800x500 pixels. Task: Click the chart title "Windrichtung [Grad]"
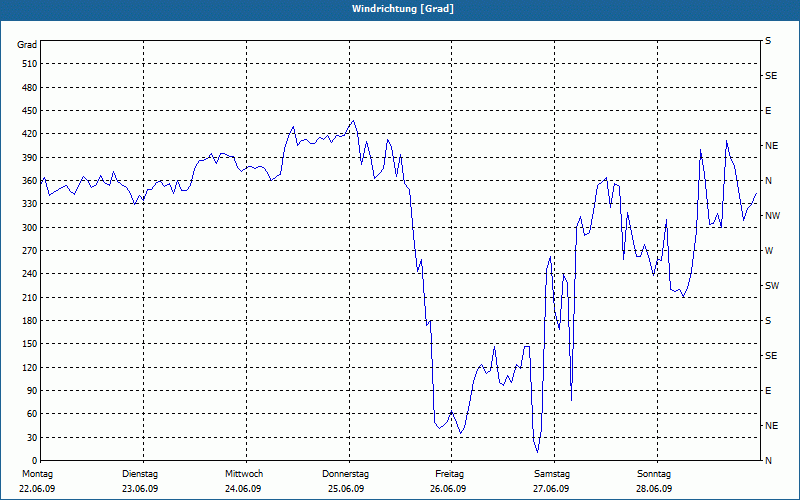(x=403, y=9)
